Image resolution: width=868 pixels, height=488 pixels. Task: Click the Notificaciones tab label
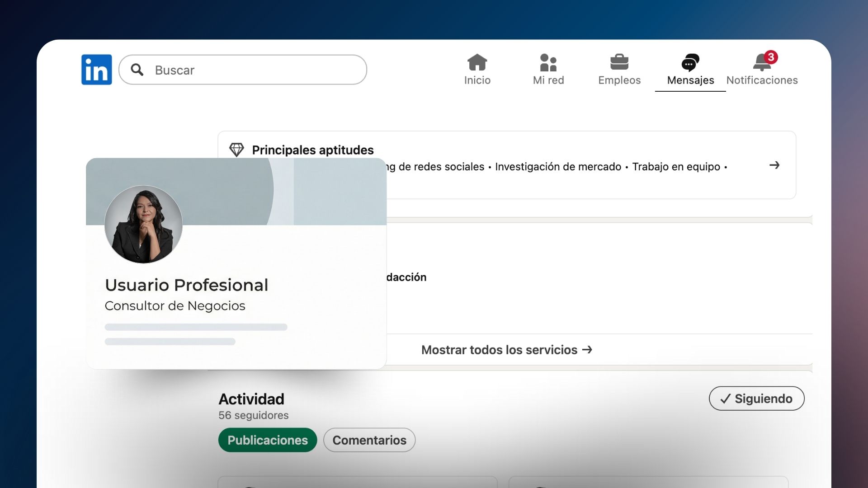click(762, 80)
